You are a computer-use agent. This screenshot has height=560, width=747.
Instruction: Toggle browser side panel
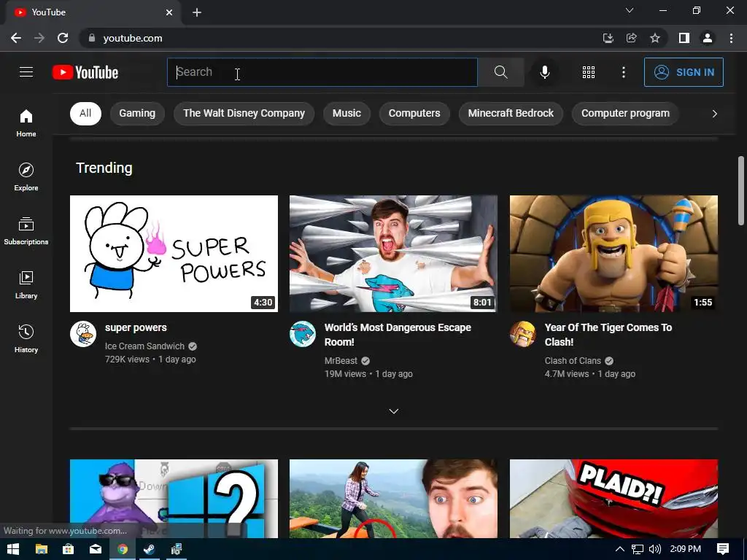click(684, 38)
